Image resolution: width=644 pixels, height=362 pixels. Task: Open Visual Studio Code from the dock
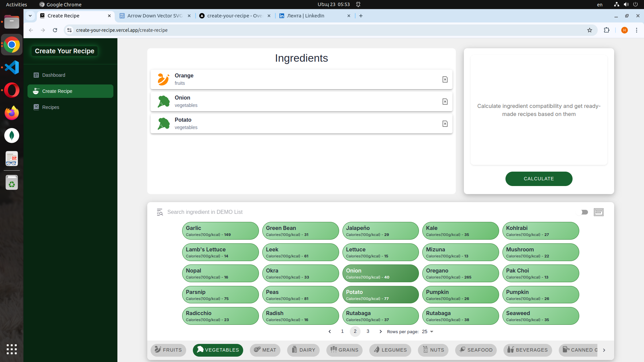(x=12, y=67)
